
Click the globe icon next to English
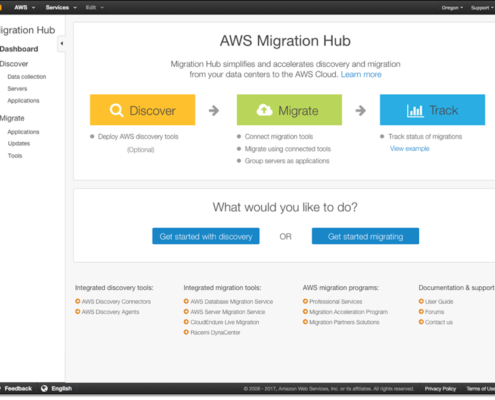pyautogui.click(x=44, y=388)
